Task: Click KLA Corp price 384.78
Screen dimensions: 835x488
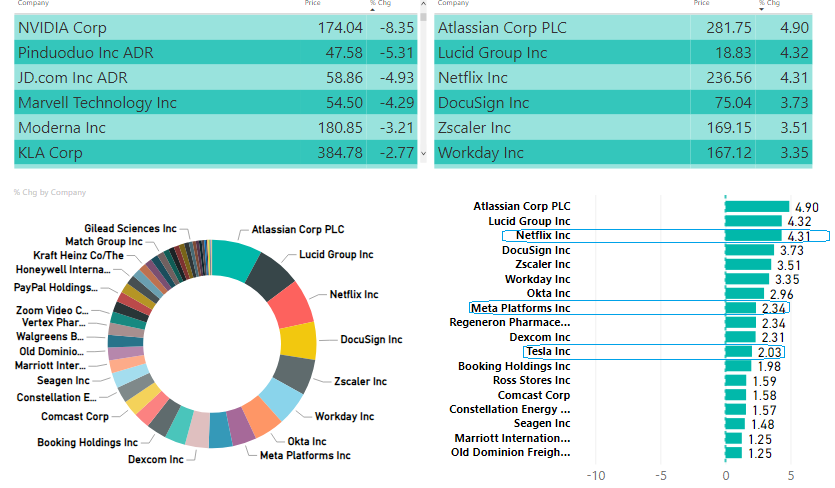Action: (340, 153)
